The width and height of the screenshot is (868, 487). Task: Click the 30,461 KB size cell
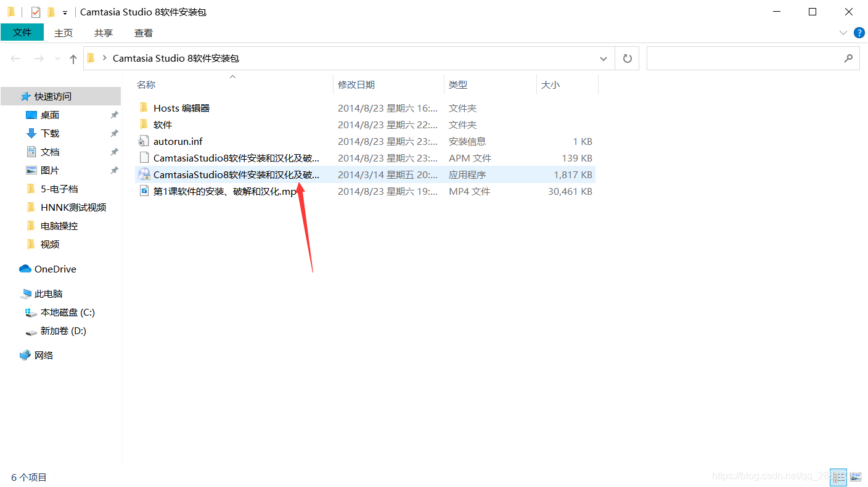[x=570, y=192]
